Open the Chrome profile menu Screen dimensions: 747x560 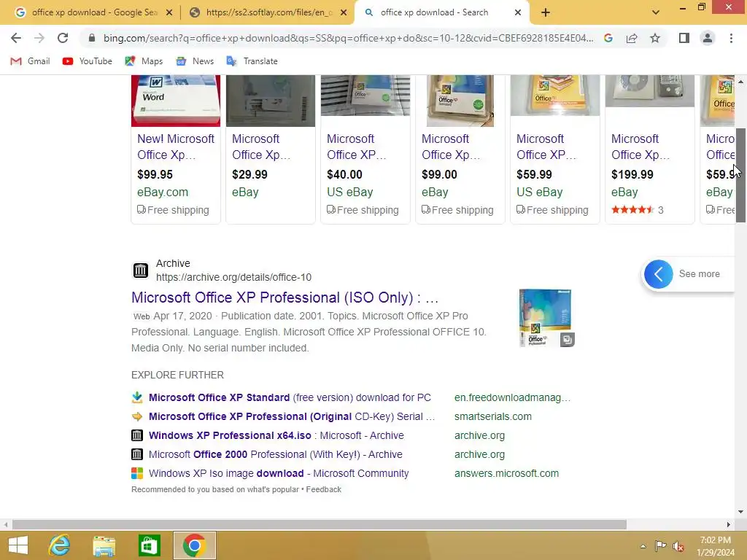click(708, 38)
